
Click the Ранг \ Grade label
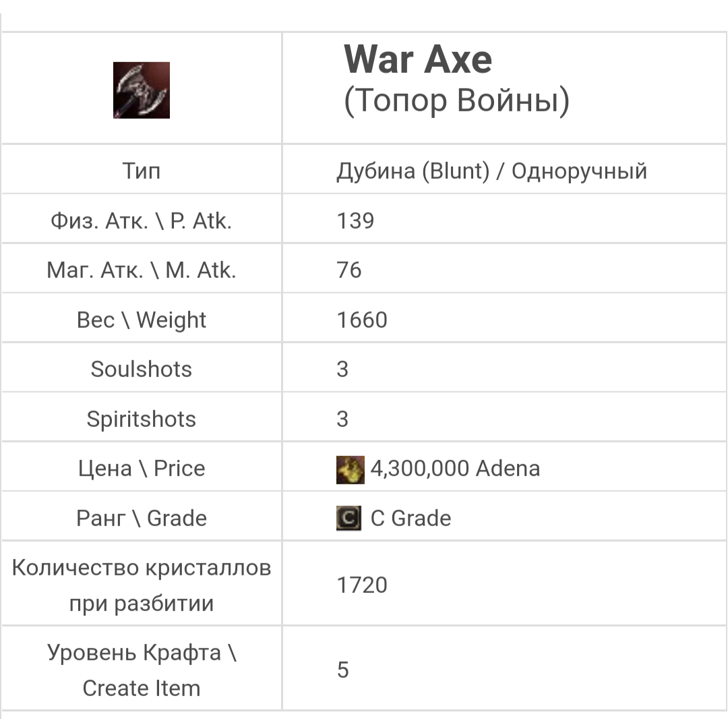click(142, 518)
